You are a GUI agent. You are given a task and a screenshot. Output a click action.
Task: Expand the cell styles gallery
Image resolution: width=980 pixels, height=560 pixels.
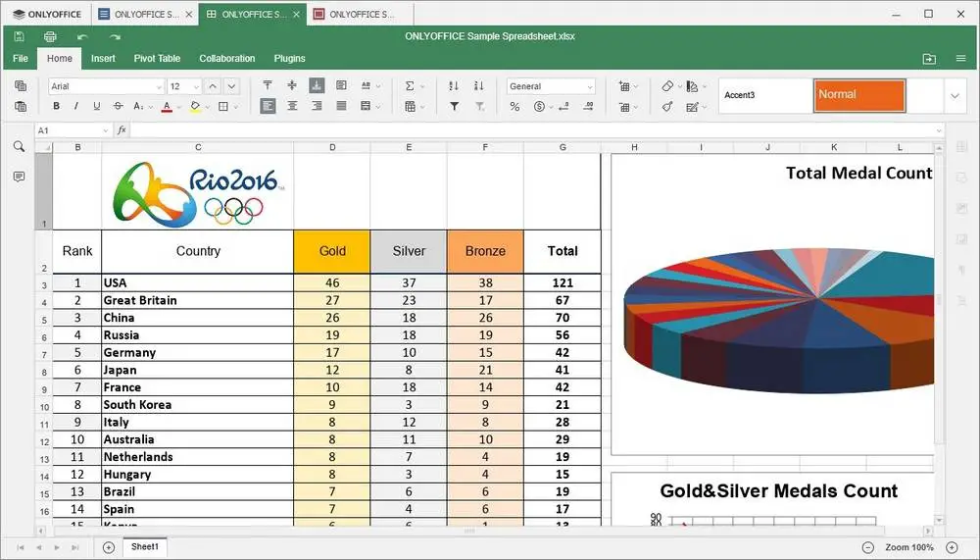click(955, 96)
